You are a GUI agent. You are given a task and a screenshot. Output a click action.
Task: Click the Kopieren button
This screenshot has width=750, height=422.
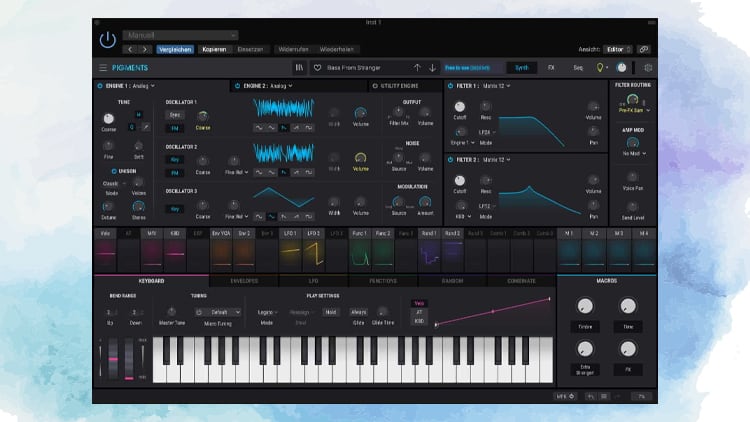214,48
